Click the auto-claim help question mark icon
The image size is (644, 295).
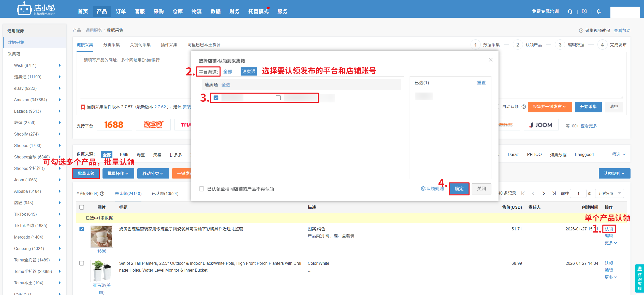[x=524, y=107]
